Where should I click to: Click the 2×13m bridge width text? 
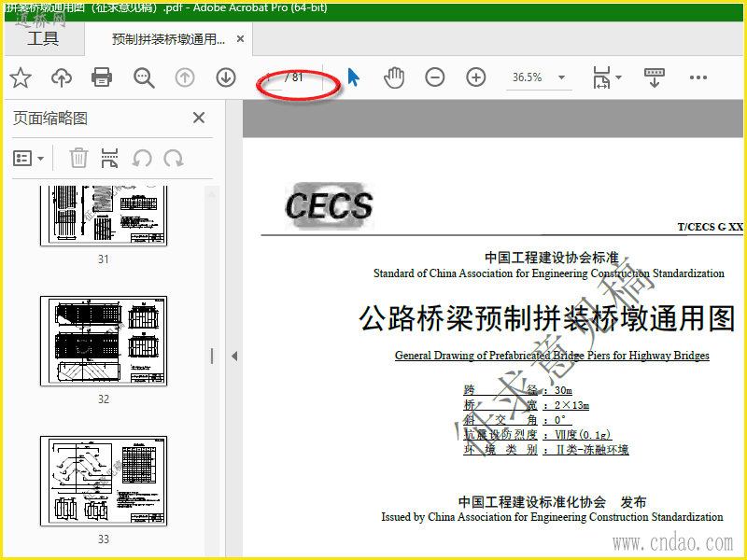[x=571, y=405]
